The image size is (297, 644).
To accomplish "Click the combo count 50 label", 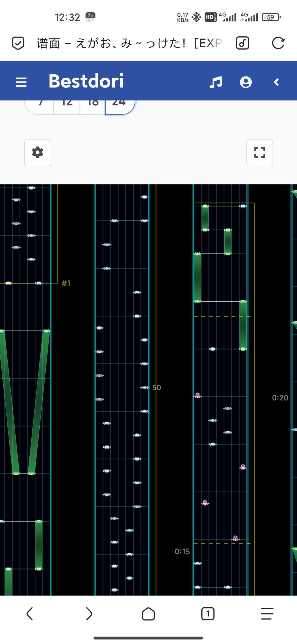I will click(x=157, y=388).
